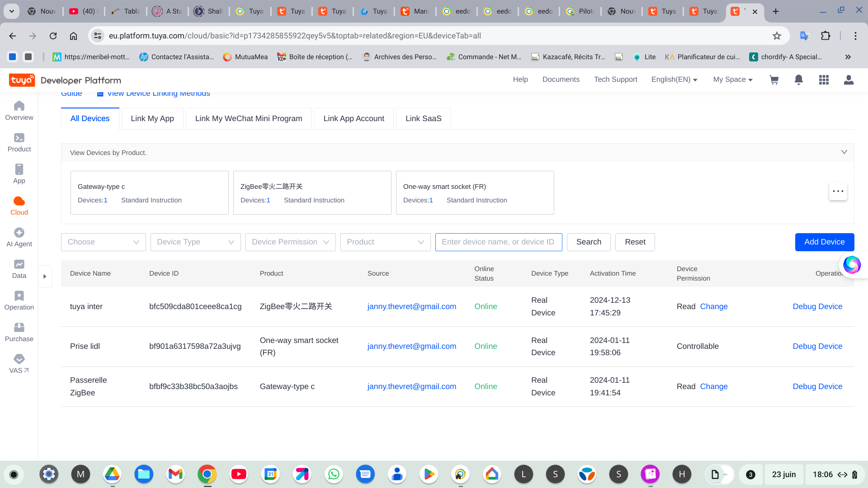Open Documents in top navigation
The image size is (868, 488).
(x=561, y=80)
